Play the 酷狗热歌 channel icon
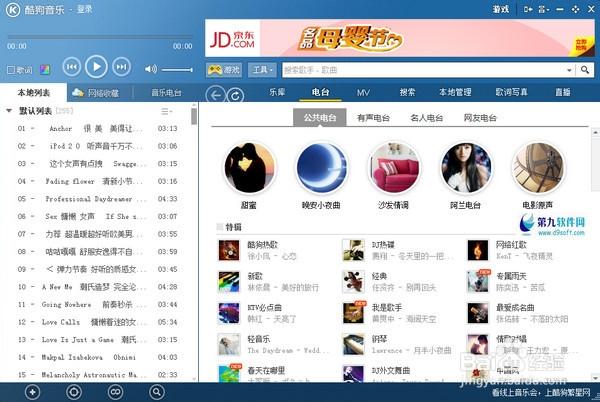Screen dimensions: 600x402 pyautogui.click(x=229, y=250)
